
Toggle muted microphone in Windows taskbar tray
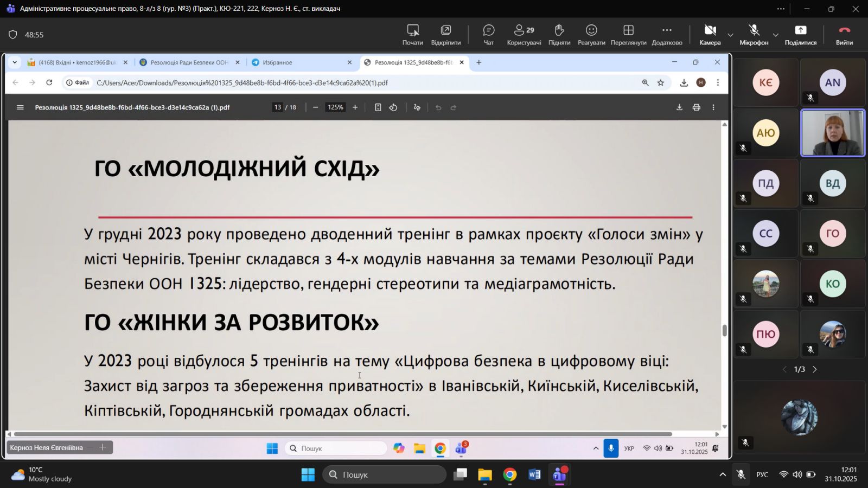click(x=741, y=475)
